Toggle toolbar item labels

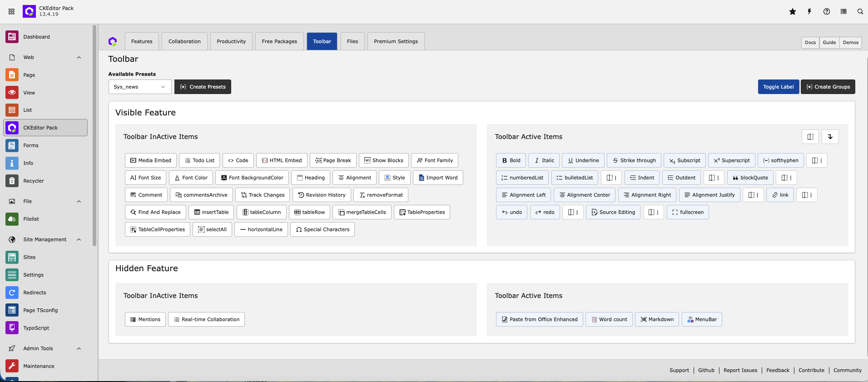tap(778, 87)
